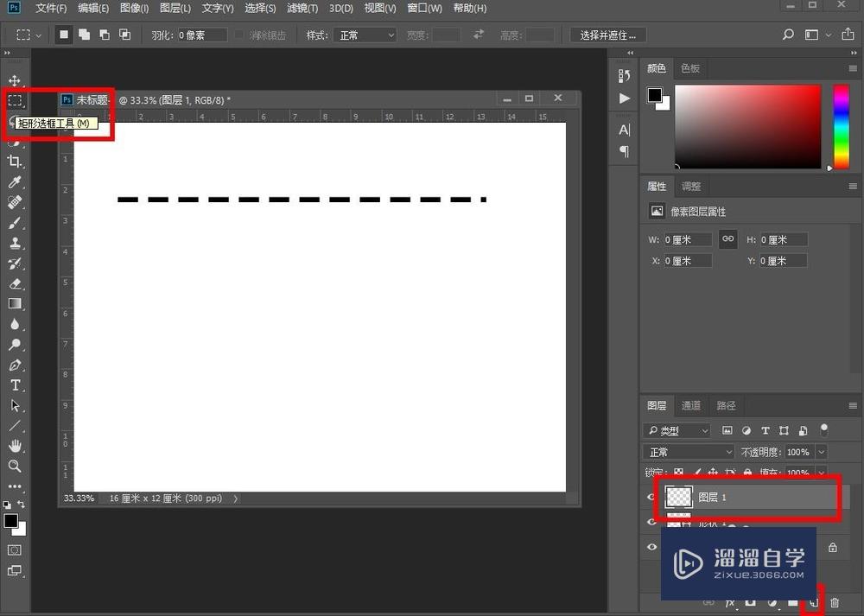This screenshot has width=864, height=616.
Task: Choose 'Add to selection' mode
Action: (x=85, y=35)
